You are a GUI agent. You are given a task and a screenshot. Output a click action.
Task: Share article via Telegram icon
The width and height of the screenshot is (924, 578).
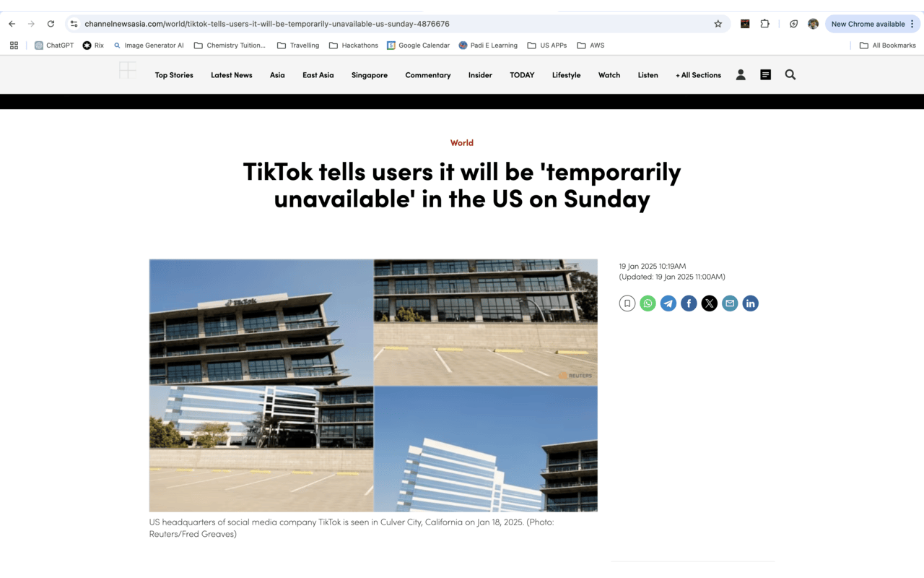pyautogui.click(x=668, y=303)
